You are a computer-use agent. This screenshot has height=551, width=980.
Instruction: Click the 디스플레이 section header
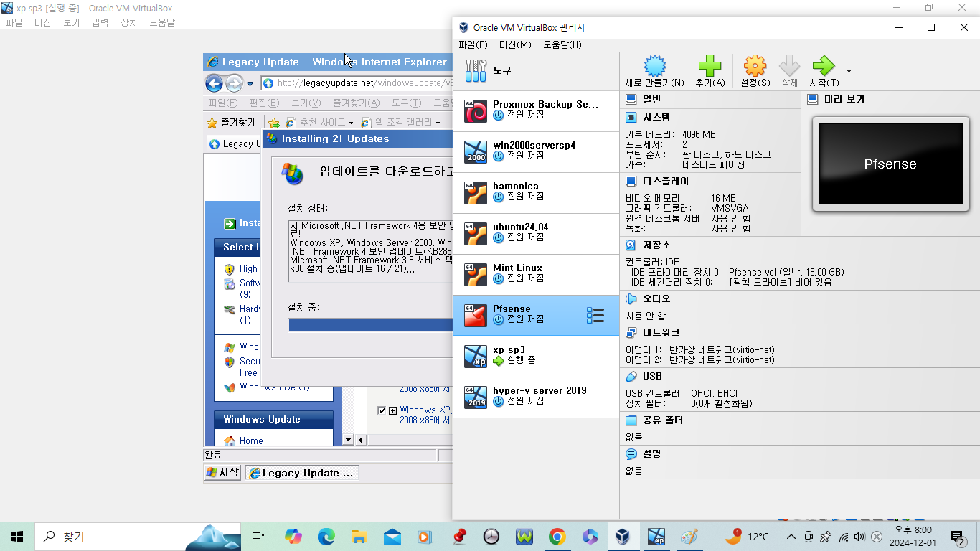[x=665, y=181]
